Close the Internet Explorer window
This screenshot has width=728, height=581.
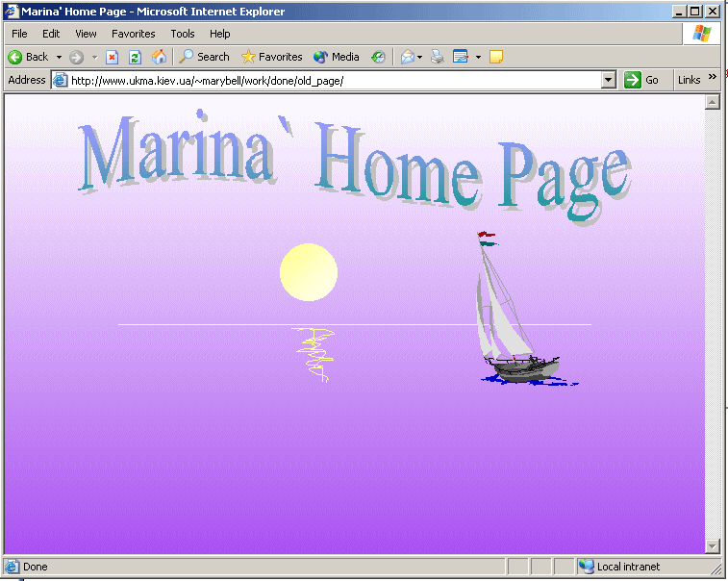tap(713, 12)
